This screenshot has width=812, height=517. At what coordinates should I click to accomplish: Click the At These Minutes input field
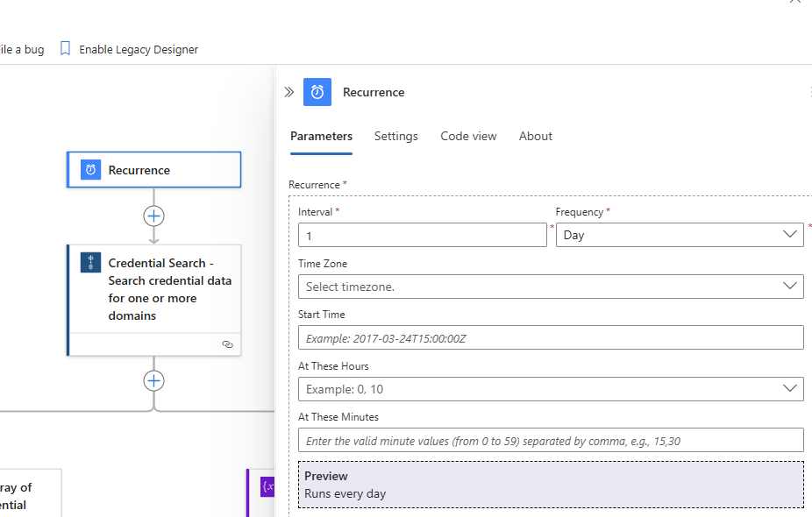pos(551,441)
